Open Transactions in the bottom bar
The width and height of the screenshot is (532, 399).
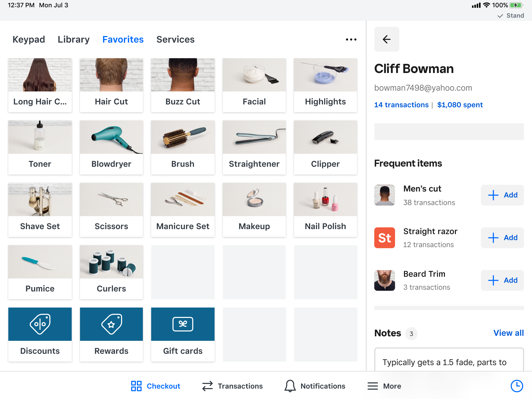(232, 386)
